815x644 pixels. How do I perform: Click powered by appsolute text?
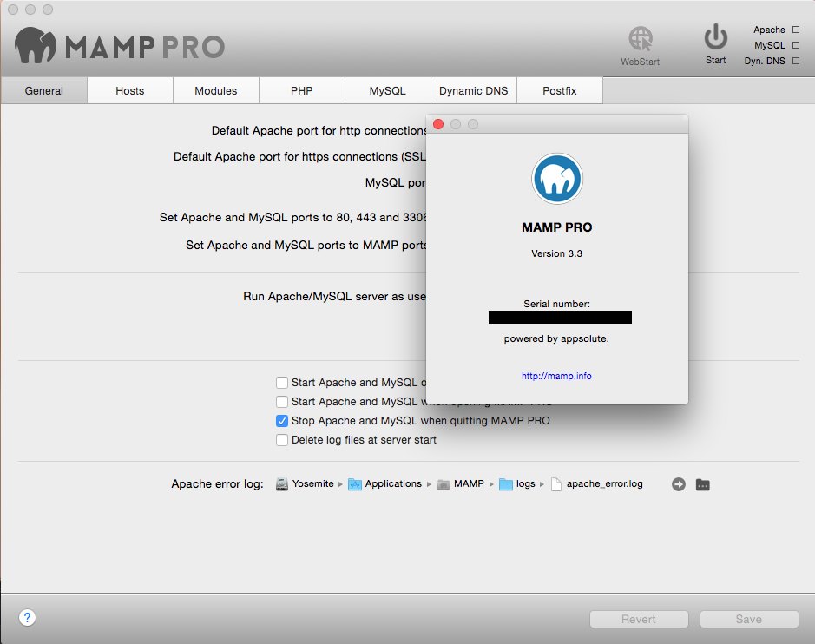(x=556, y=338)
